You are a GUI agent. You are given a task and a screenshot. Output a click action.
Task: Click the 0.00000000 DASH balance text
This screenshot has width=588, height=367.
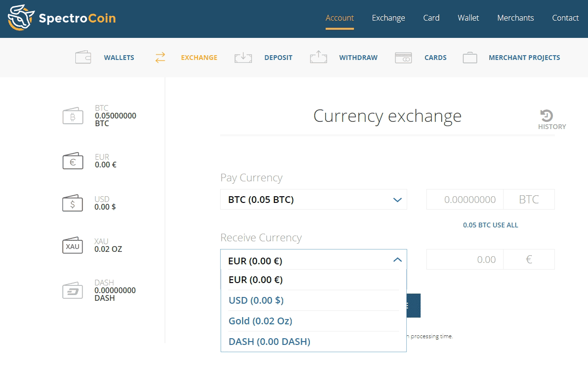[115, 294]
